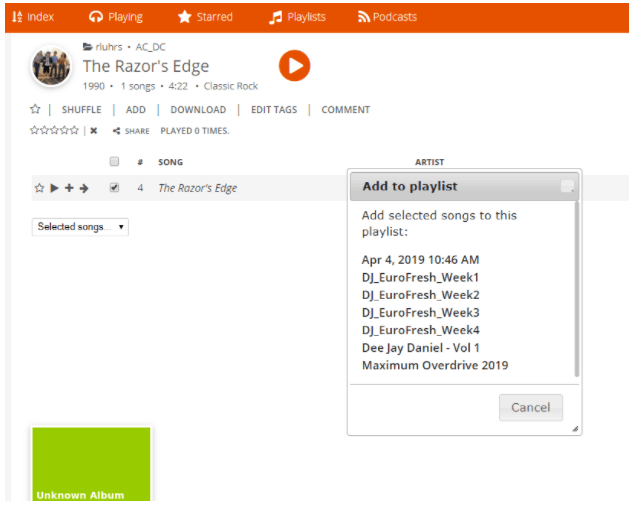This screenshot has height=511, width=633.
Task: Switch to the Podcasts tab
Action: point(387,17)
